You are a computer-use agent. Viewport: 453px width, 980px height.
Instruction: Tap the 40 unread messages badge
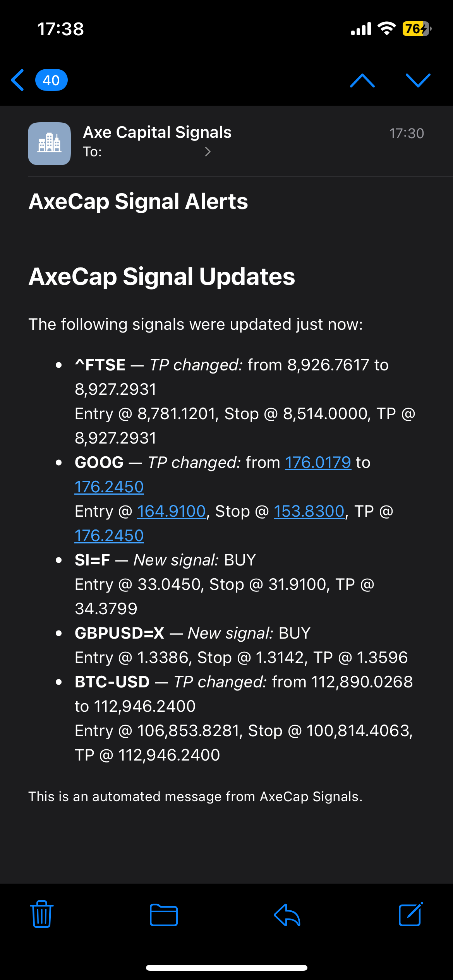51,80
